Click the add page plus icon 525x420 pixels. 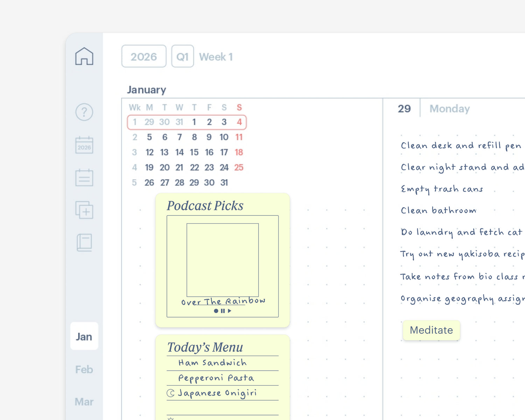(84, 210)
